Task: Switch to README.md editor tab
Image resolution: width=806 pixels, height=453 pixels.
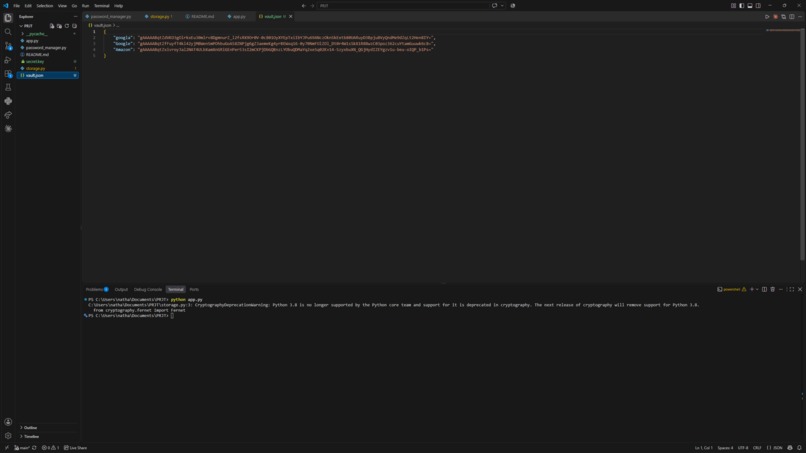Action: pos(203,16)
